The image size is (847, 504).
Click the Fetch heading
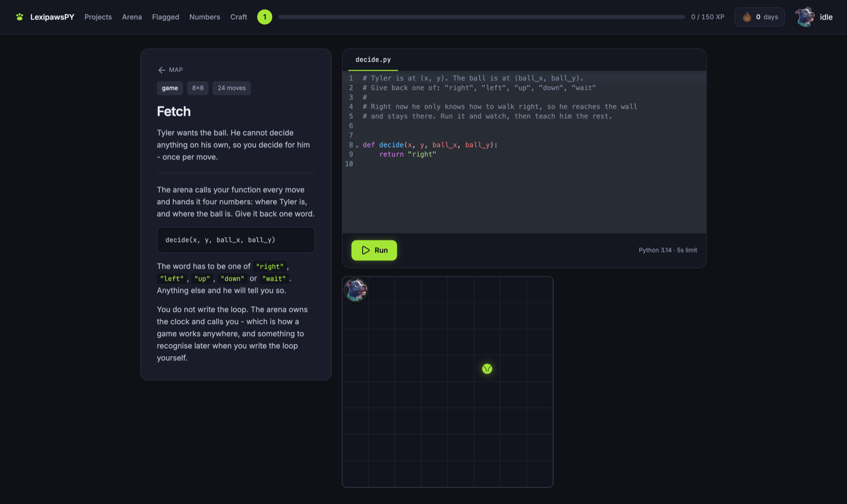click(174, 111)
